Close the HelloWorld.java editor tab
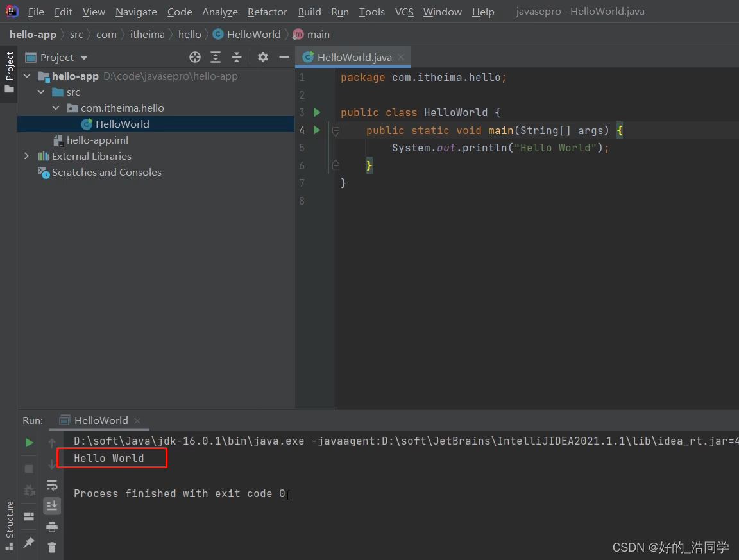This screenshot has width=739, height=560. [401, 57]
